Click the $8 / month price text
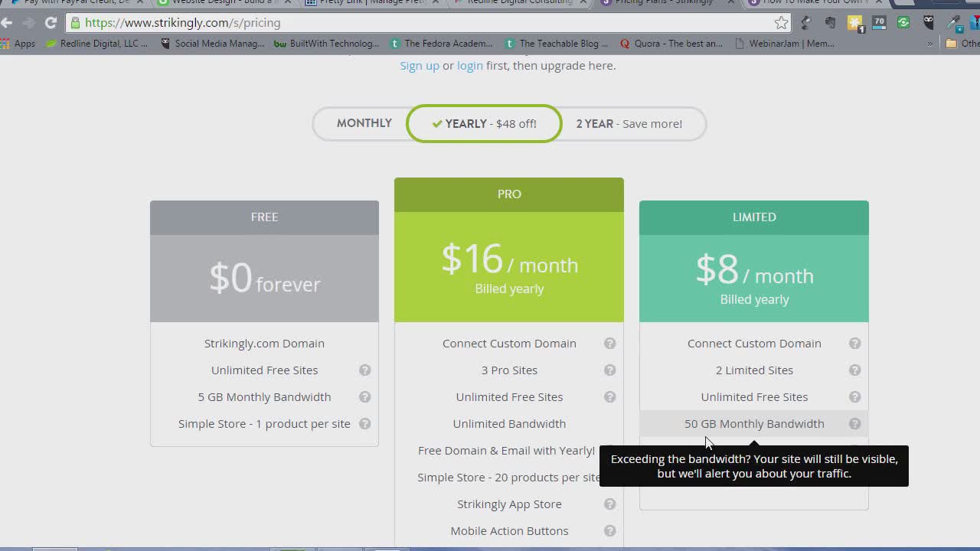This screenshot has height=551, width=980. (754, 270)
